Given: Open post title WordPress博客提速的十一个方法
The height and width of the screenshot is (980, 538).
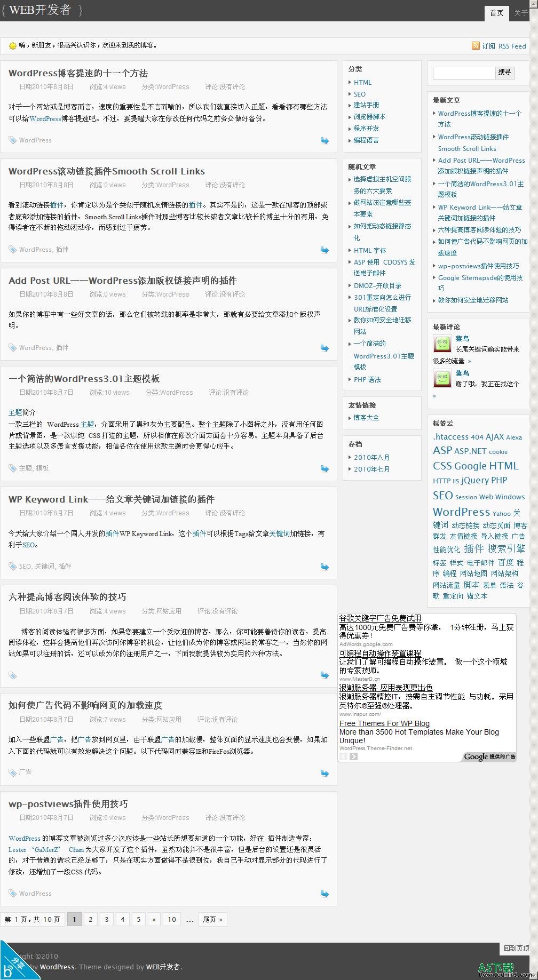Looking at the screenshot, I should click(x=78, y=73).
